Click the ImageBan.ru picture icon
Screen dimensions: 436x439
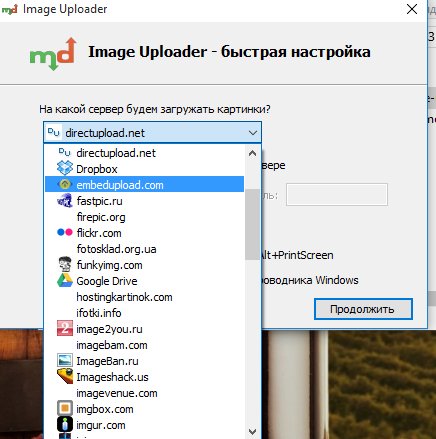point(65,360)
